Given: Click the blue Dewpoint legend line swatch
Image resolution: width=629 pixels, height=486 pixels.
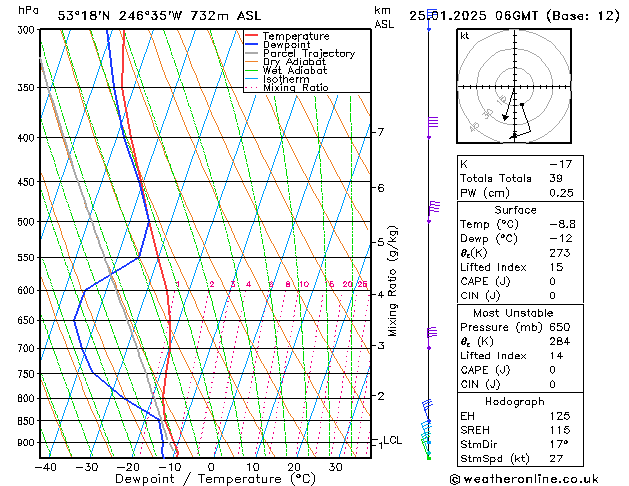Looking at the screenshot, I should pyautogui.click(x=252, y=44).
